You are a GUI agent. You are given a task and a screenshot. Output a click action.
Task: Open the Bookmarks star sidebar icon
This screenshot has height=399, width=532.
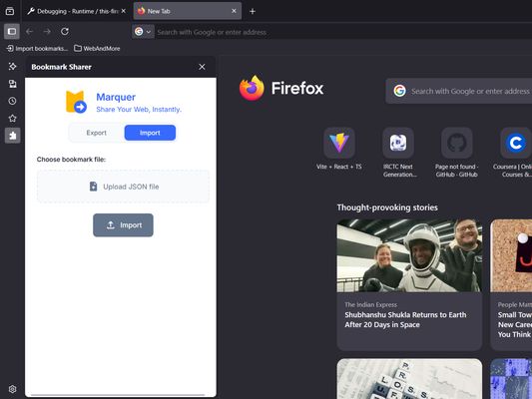pyautogui.click(x=13, y=119)
